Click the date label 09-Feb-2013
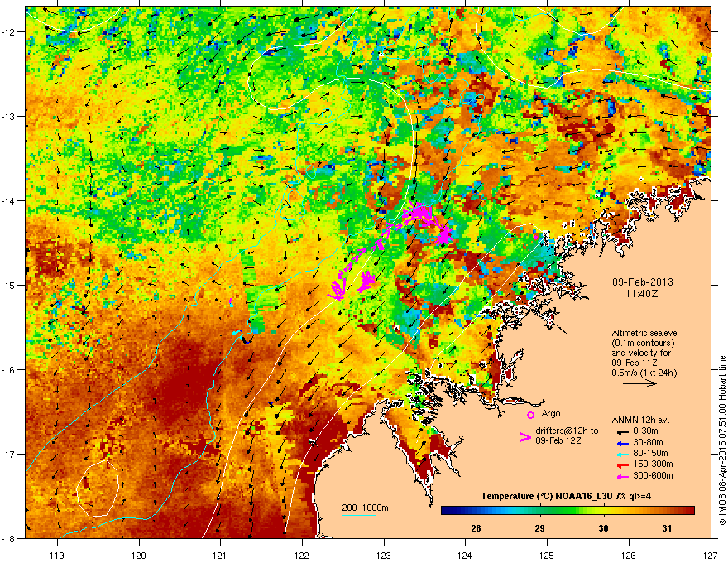This screenshot has height=563, width=728. [642, 282]
